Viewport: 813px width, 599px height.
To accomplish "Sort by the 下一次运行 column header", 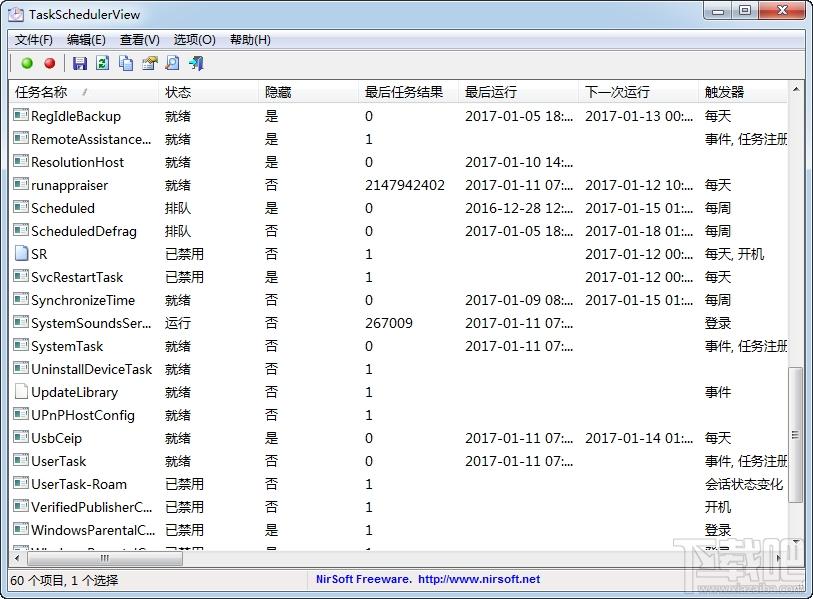I will coord(638,92).
